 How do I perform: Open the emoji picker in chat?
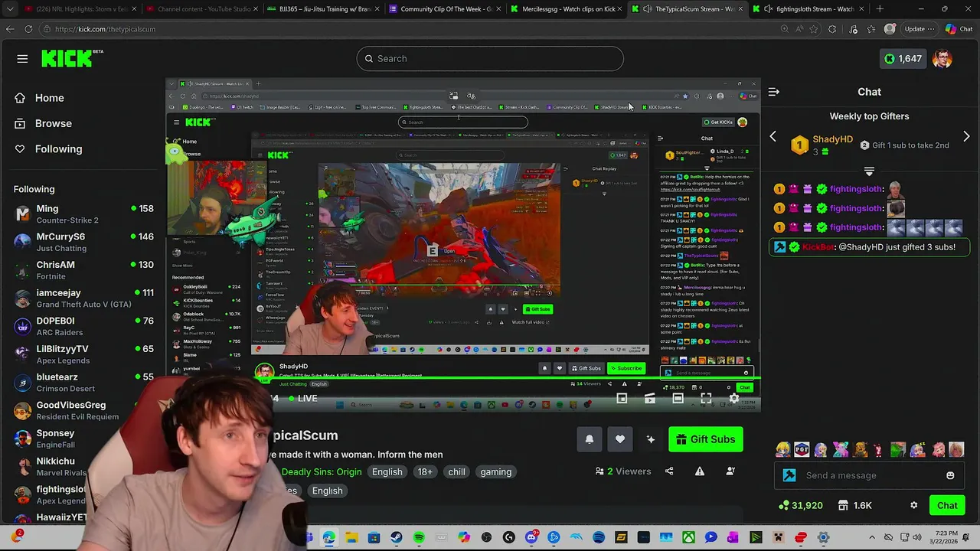click(x=950, y=475)
